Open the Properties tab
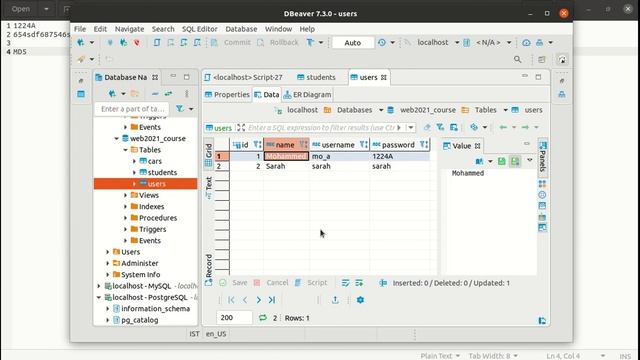The image size is (640, 360). 227,95
